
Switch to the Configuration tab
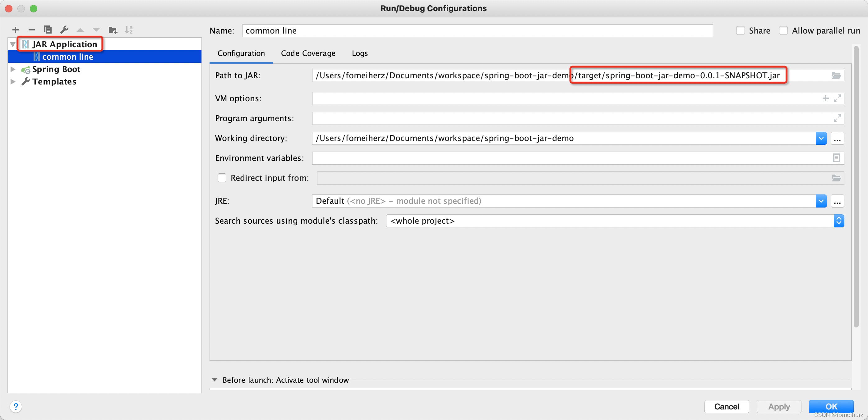[241, 53]
